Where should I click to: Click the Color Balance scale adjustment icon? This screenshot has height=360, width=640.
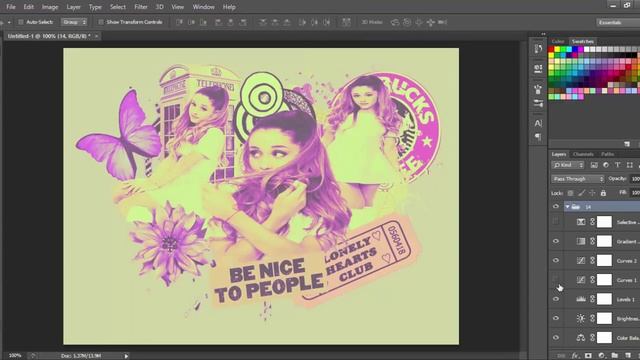tap(581, 338)
